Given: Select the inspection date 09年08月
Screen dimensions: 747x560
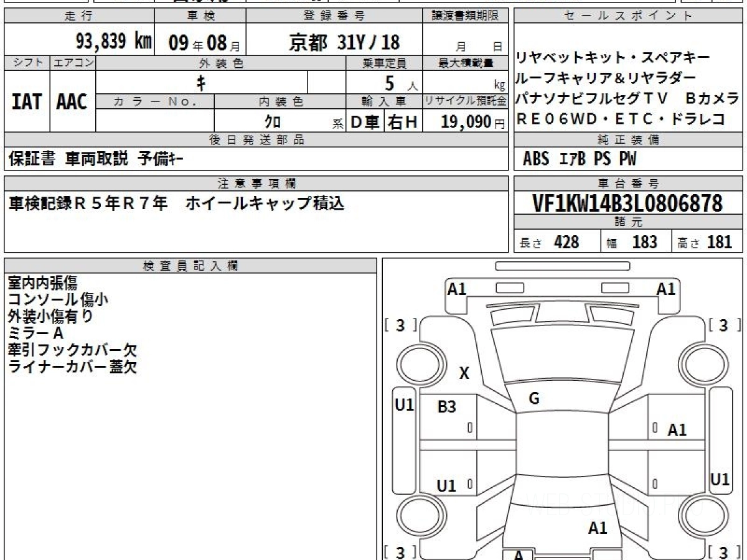Looking at the screenshot, I should click(204, 42).
